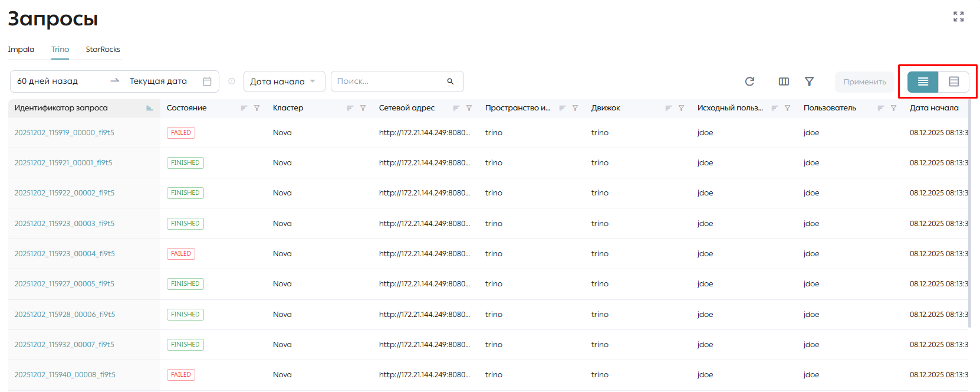Click filter icon in Состояние column
The height and width of the screenshot is (392, 980).
(x=257, y=108)
